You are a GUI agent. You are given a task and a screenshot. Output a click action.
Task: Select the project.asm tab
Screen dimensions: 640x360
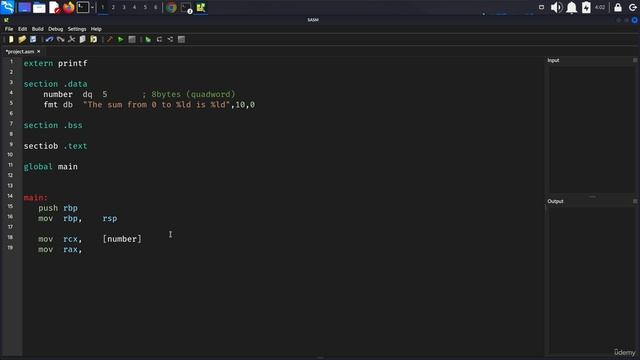(x=20, y=51)
